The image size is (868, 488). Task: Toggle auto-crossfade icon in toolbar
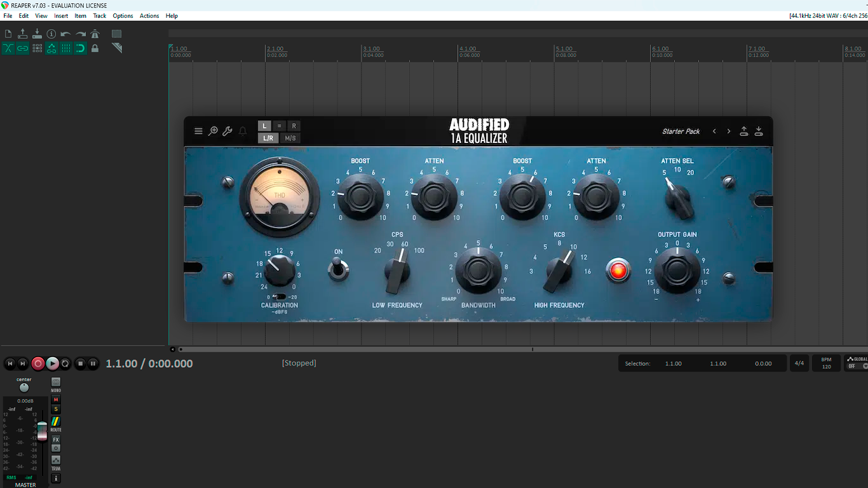point(8,48)
